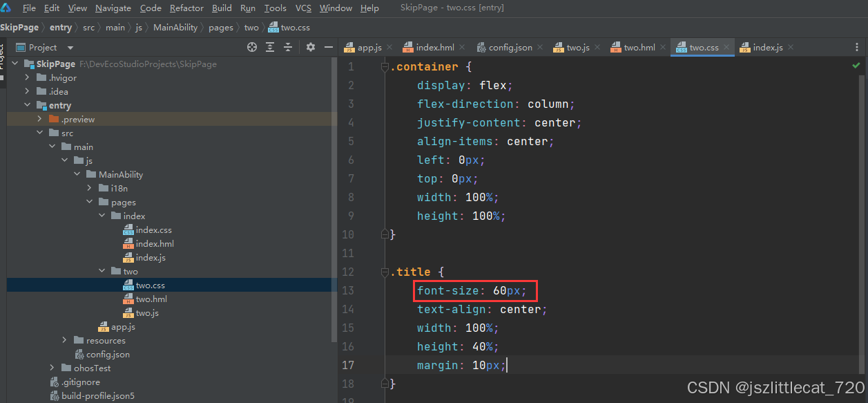
Task: Click MainAbility in the breadcrumb path
Action: (x=175, y=28)
